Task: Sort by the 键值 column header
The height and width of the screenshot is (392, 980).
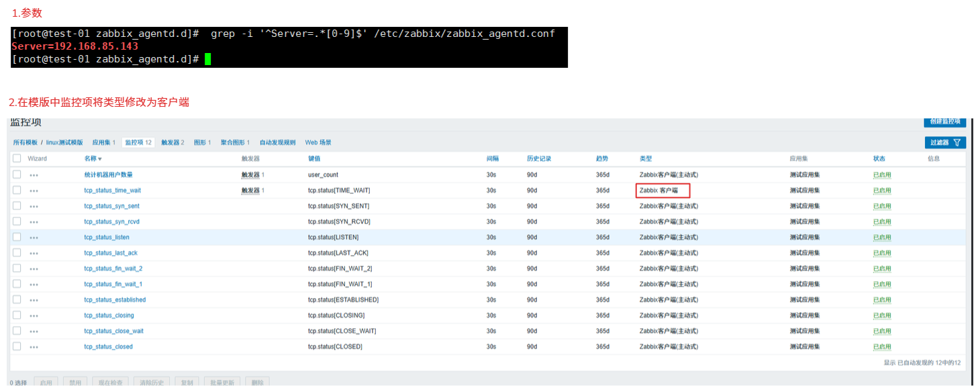Action: pyautogui.click(x=314, y=159)
